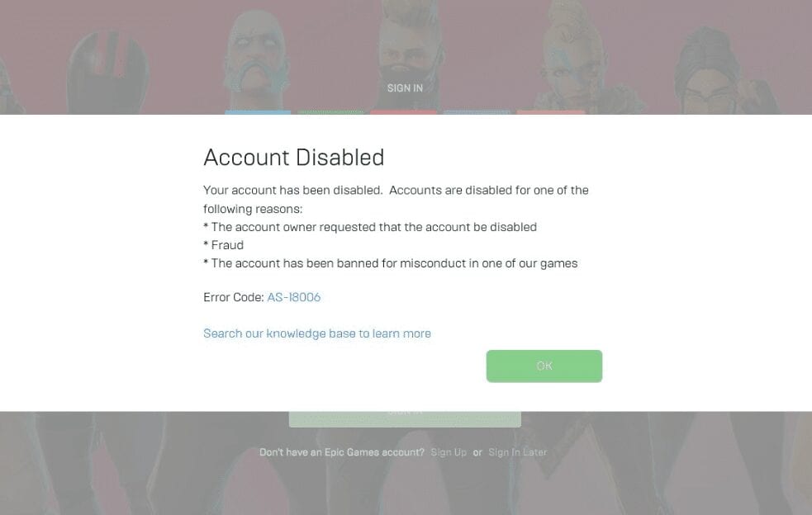
Task: Click the Fraud bullet line
Action: point(223,245)
